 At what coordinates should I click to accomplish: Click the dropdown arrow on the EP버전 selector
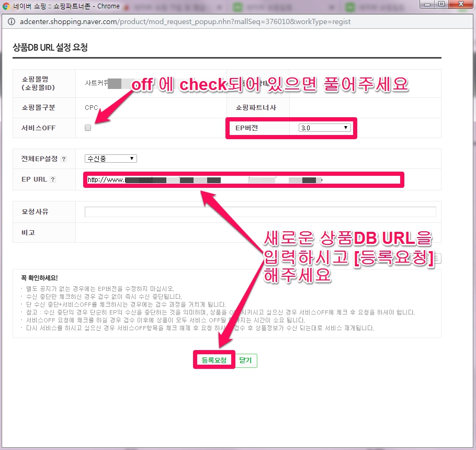point(346,127)
